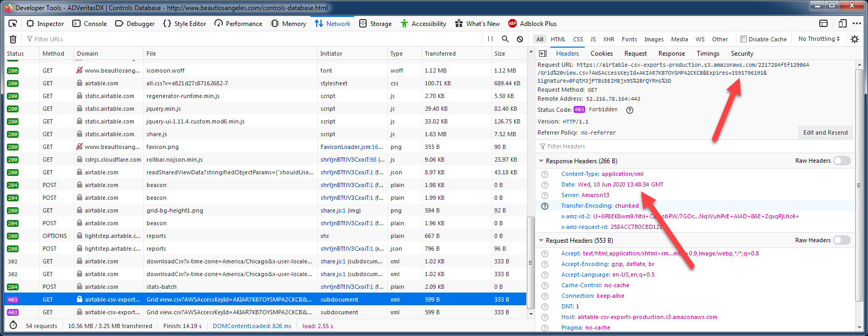This screenshot has height=336, width=868.
Task: Open What's New panel
Action: [478, 23]
